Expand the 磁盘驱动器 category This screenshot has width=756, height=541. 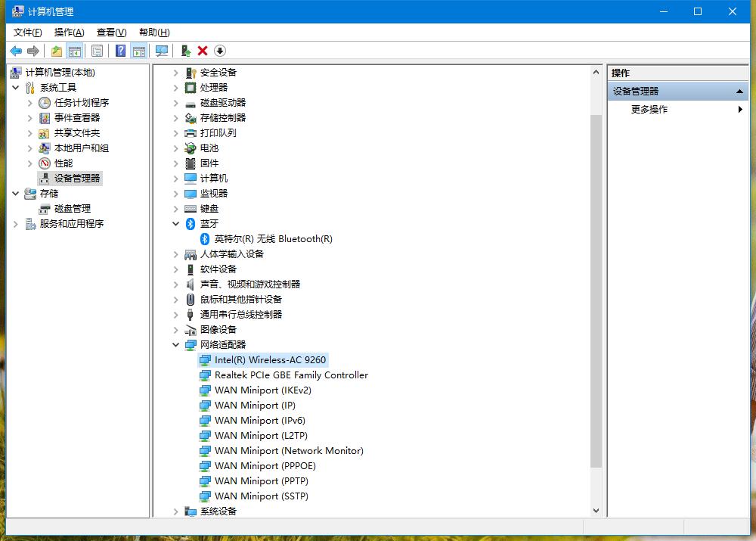[176, 103]
